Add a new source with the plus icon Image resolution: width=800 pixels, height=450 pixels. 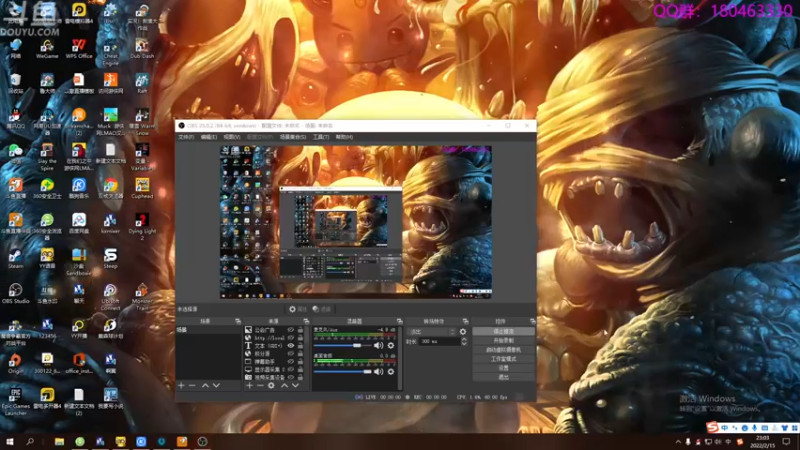point(249,385)
